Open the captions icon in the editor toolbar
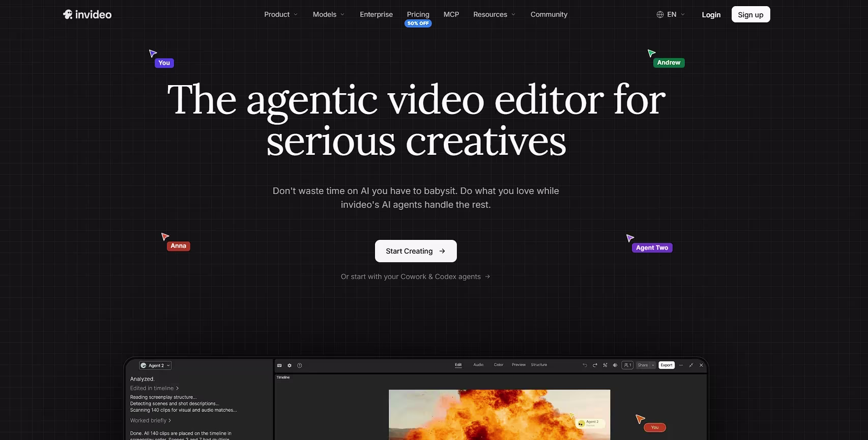Image resolution: width=868 pixels, height=440 pixels. pyautogui.click(x=279, y=365)
